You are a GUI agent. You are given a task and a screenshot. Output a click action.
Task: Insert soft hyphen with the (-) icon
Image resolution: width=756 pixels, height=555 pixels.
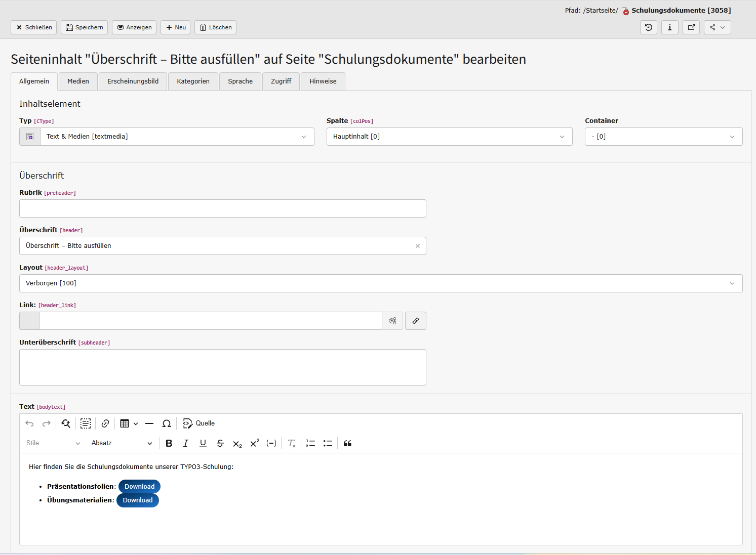click(x=271, y=443)
